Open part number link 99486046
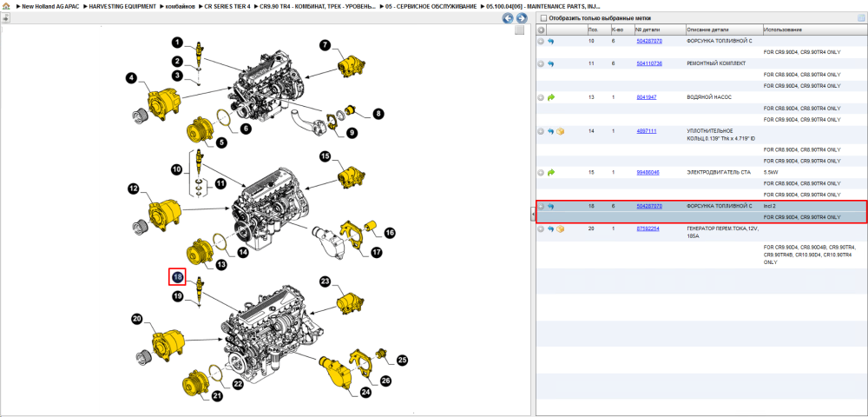Viewport: 868px width, 417px height. pyautogui.click(x=648, y=173)
